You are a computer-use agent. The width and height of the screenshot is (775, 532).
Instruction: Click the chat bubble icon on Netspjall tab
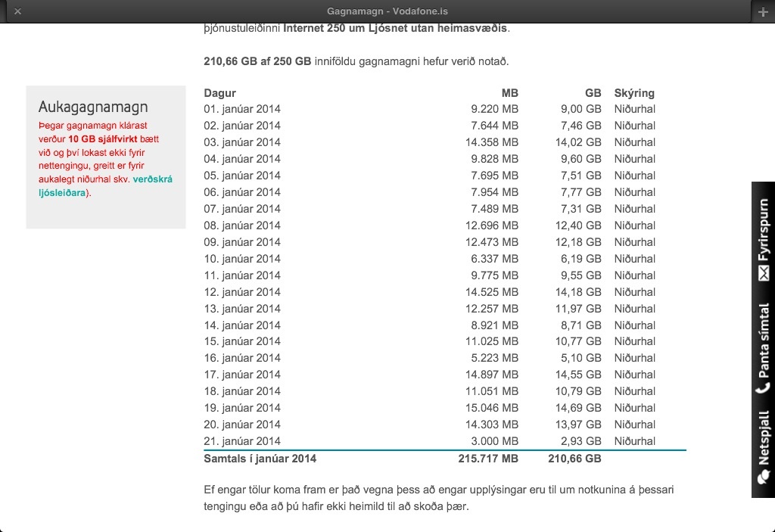click(x=763, y=478)
